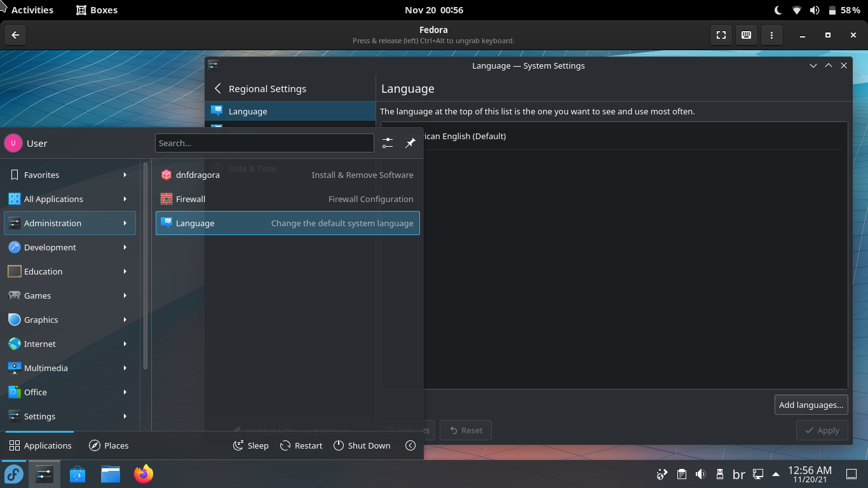The height and width of the screenshot is (488, 868).
Task: Open the All Applications category
Action: tap(70, 199)
